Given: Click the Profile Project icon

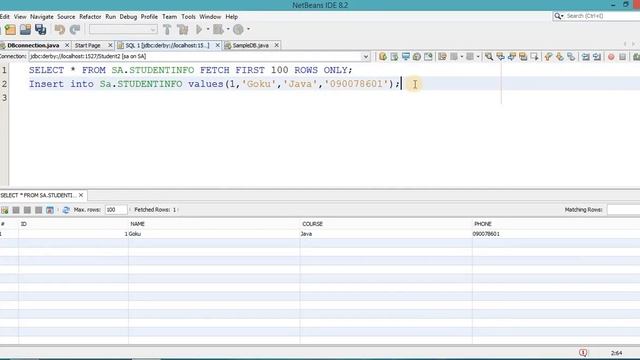Looking at the screenshot, I should (x=238, y=29).
